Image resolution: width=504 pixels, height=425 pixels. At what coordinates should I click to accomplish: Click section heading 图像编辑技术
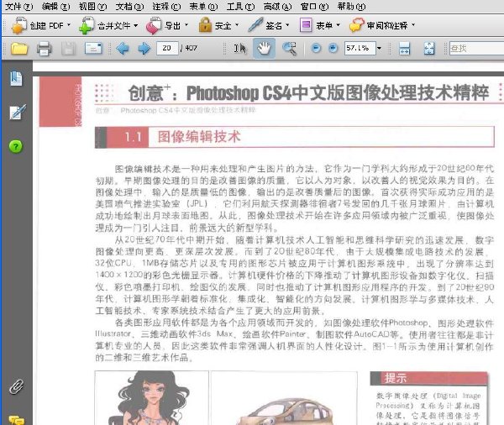(199, 137)
